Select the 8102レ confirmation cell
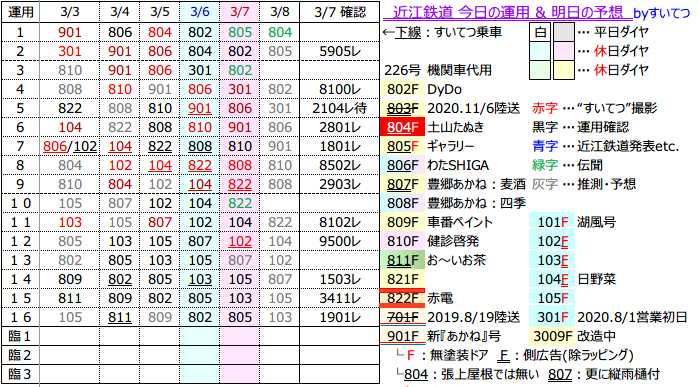 (x=340, y=222)
